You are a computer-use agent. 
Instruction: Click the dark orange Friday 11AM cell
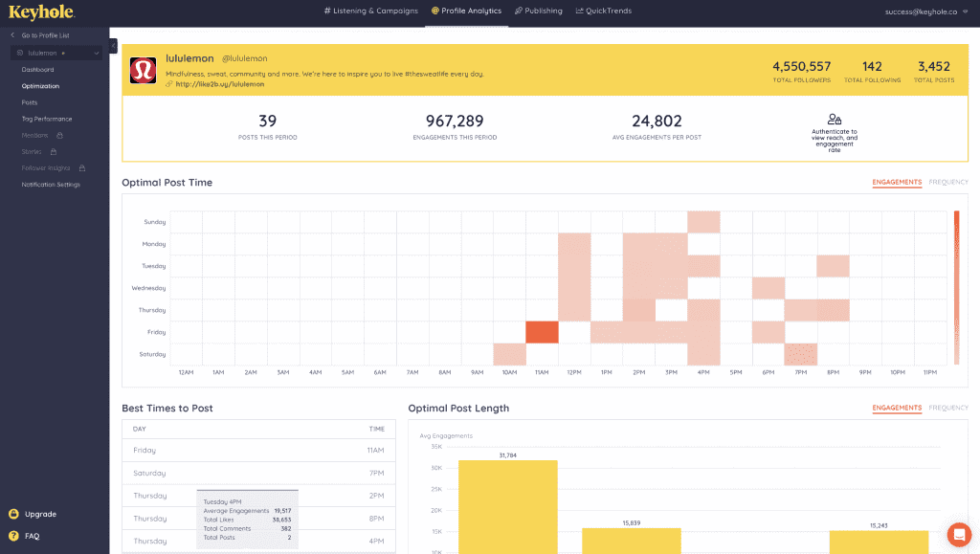coord(542,332)
